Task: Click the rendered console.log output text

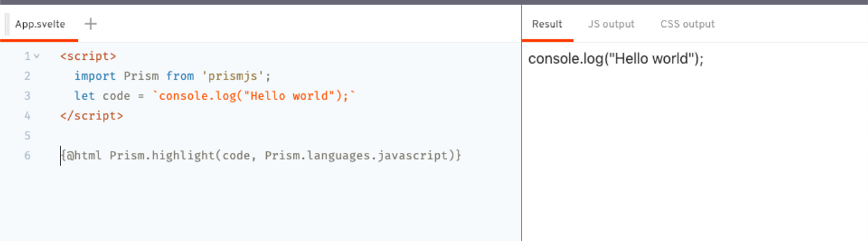Action: [x=616, y=59]
